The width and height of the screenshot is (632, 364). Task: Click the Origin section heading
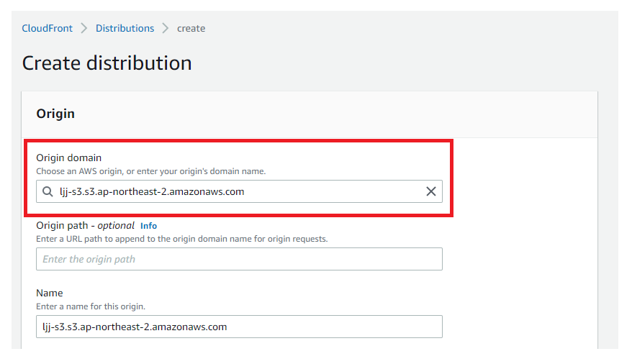55,114
